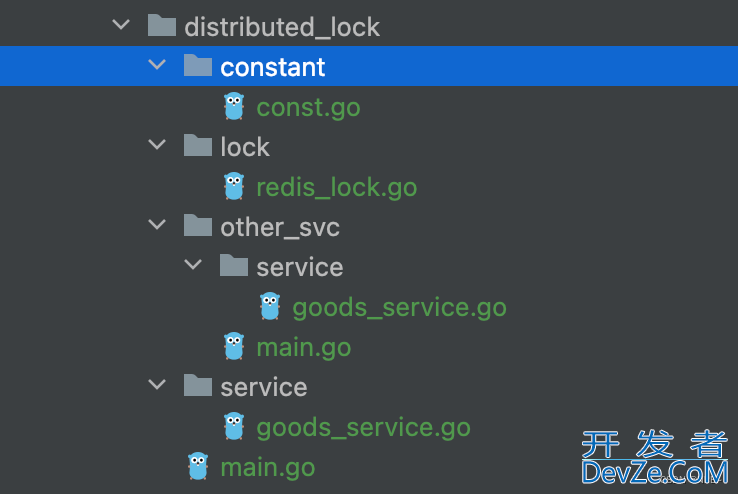Click the gopher icon of the last goods_service.go
The height and width of the screenshot is (494, 738).
pos(234,426)
